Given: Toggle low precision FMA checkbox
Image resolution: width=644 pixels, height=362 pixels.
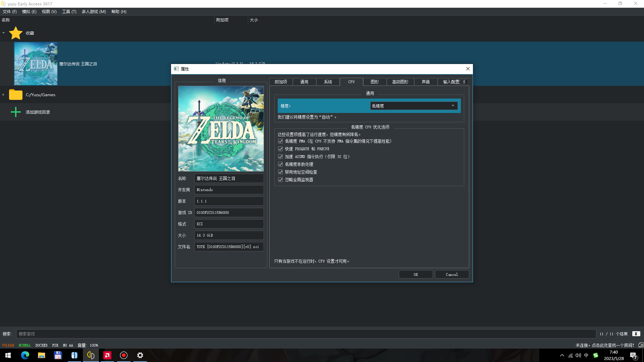Looking at the screenshot, I should [x=280, y=141].
